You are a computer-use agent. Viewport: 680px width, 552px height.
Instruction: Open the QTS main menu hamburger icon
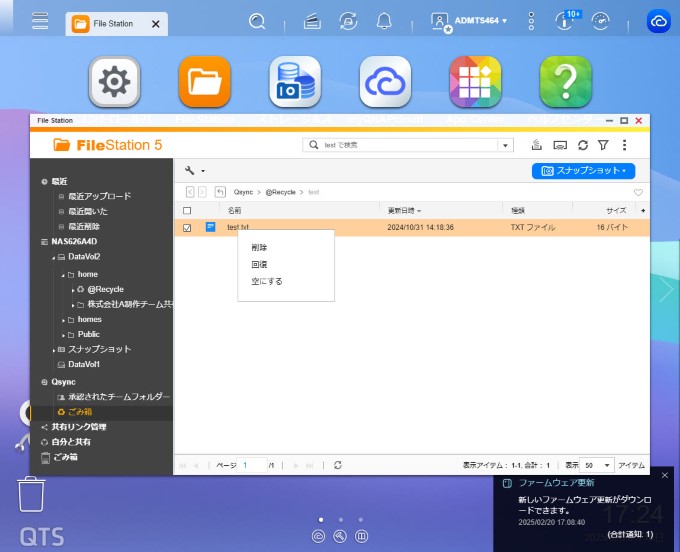click(x=40, y=21)
